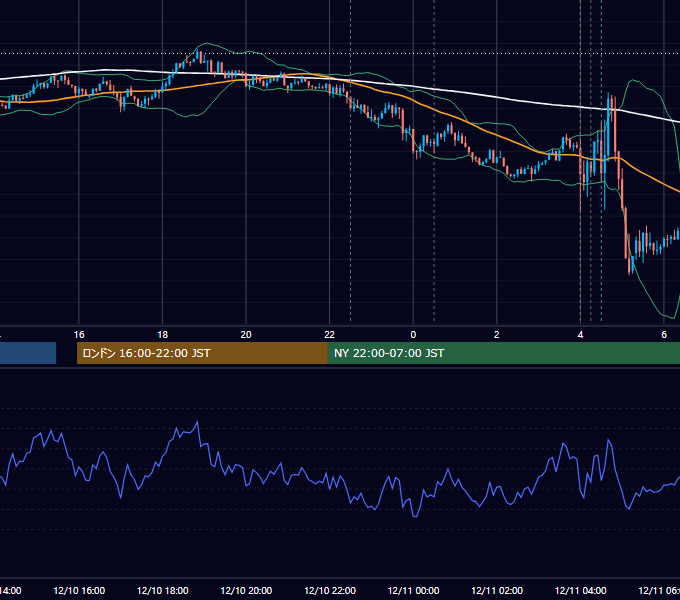Click the 12/10 22:00 date label

[x=330, y=591]
